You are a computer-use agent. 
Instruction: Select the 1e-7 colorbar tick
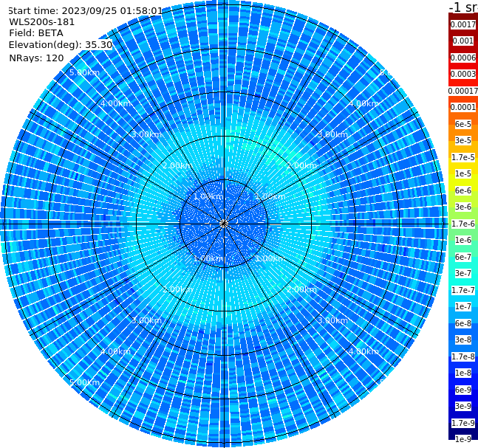point(463,306)
